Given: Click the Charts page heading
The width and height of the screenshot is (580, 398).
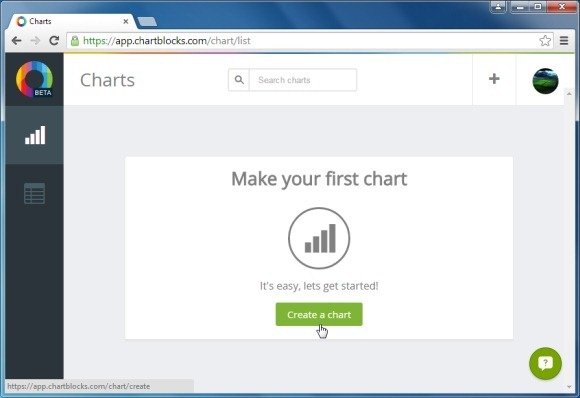Looking at the screenshot, I should point(107,80).
